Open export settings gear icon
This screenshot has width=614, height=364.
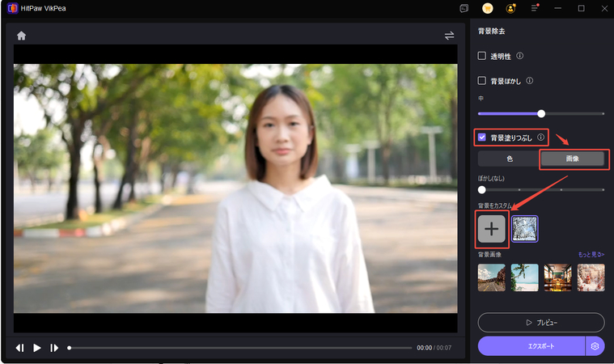click(595, 346)
